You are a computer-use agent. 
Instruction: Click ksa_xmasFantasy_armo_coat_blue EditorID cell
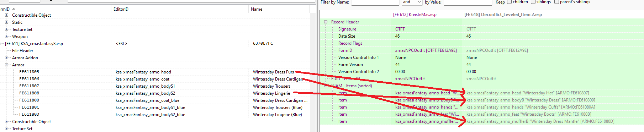pyautogui.click(x=147, y=100)
